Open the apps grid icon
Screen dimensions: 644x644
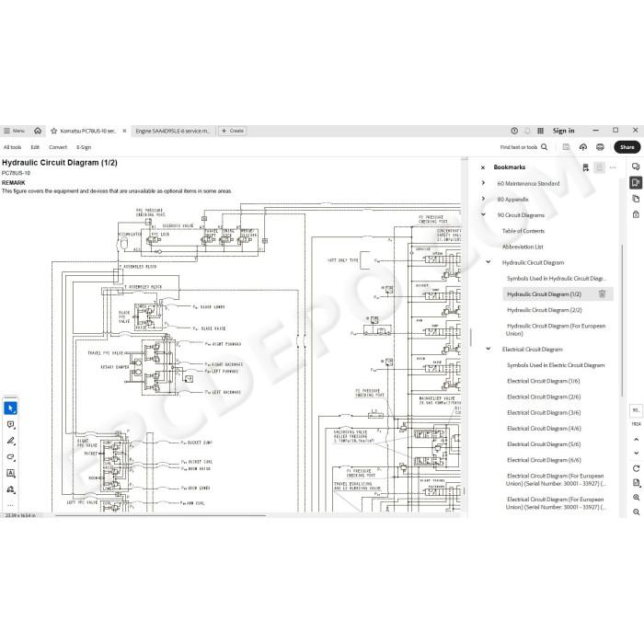(541, 131)
